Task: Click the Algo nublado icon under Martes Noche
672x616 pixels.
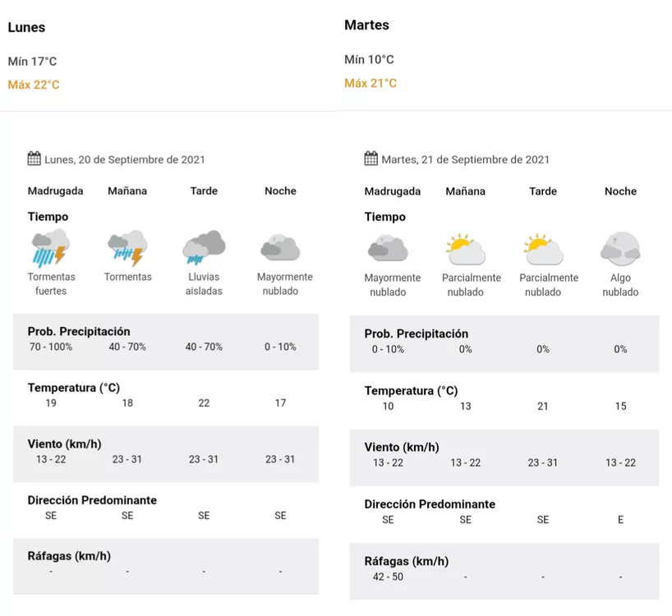Action: coord(619,246)
